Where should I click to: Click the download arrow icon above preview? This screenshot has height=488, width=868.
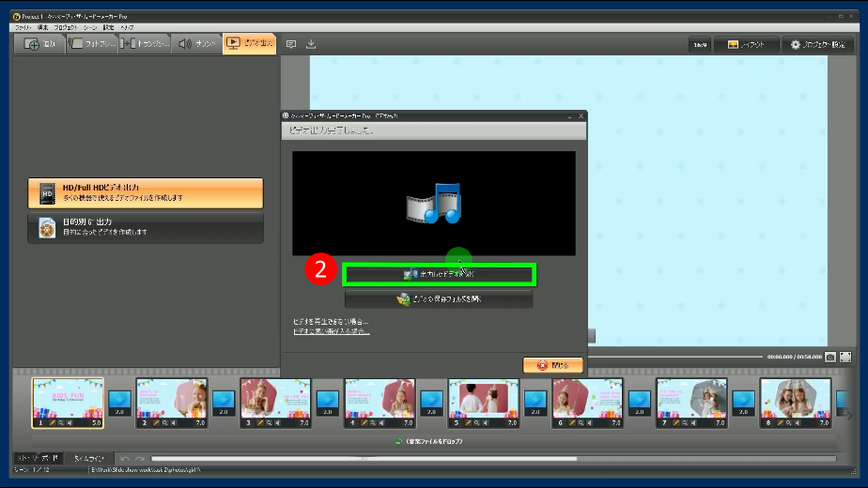click(312, 44)
